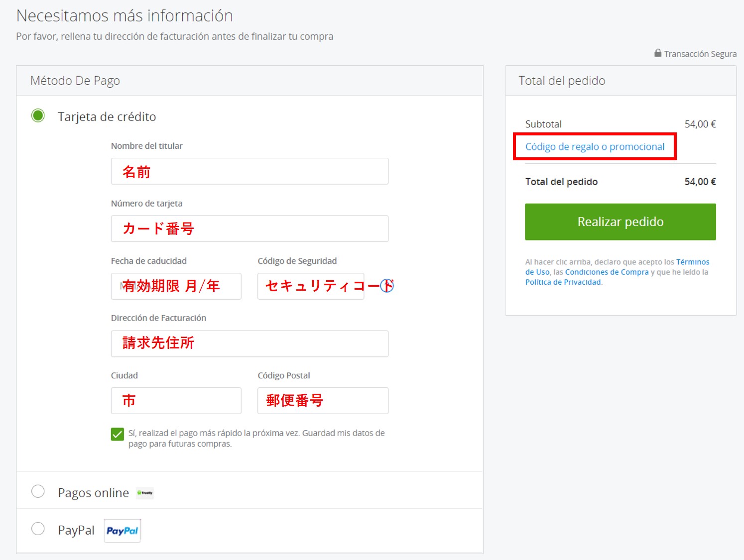The height and width of the screenshot is (560, 744).
Task: Click the Fecha de caducidad field
Action: click(176, 286)
